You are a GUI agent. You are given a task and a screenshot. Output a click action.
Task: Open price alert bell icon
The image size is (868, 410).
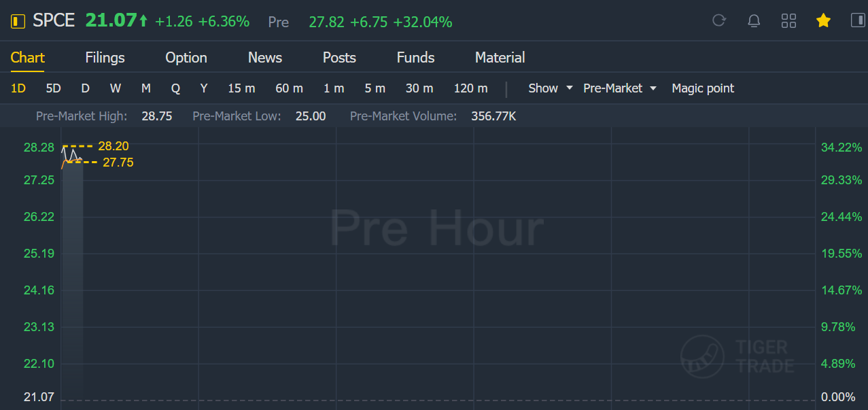(754, 20)
